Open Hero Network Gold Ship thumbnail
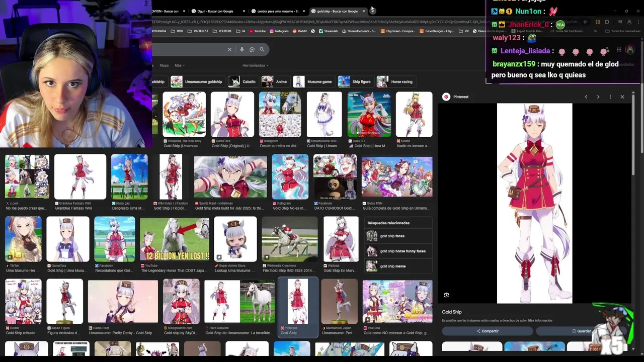The width and height of the screenshot is (644, 362). (239, 302)
